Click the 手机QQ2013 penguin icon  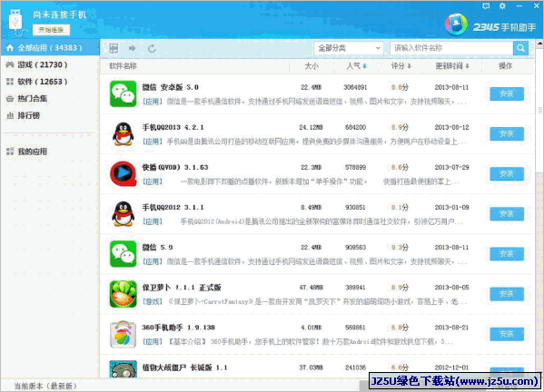click(x=124, y=133)
